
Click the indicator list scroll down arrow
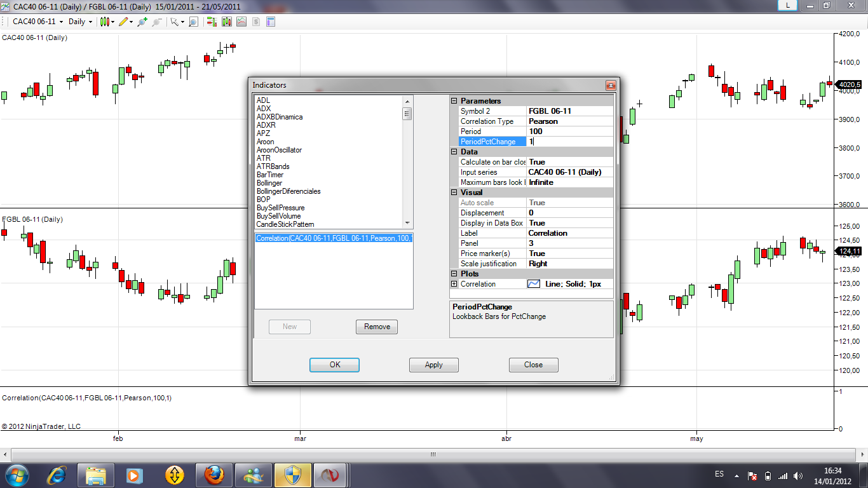[x=407, y=224]
